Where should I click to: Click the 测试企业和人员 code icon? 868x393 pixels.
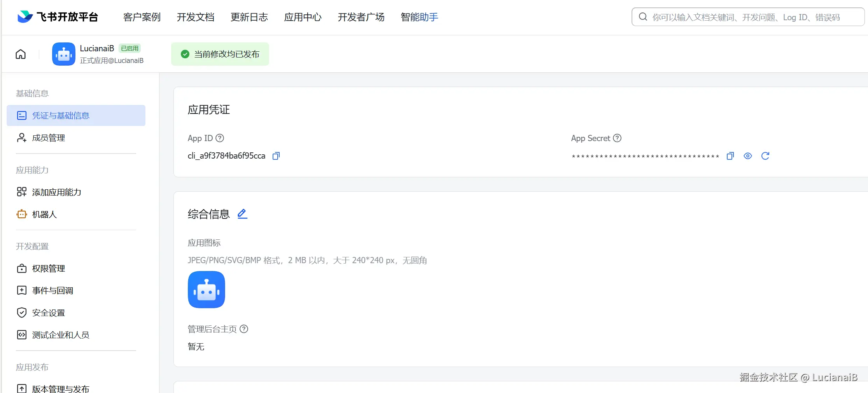tap(22, 335)
